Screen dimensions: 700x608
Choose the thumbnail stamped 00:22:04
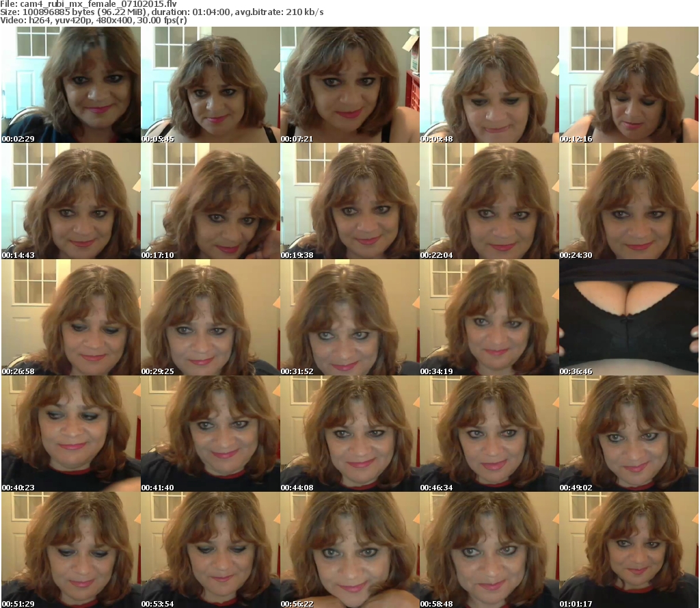489,201
